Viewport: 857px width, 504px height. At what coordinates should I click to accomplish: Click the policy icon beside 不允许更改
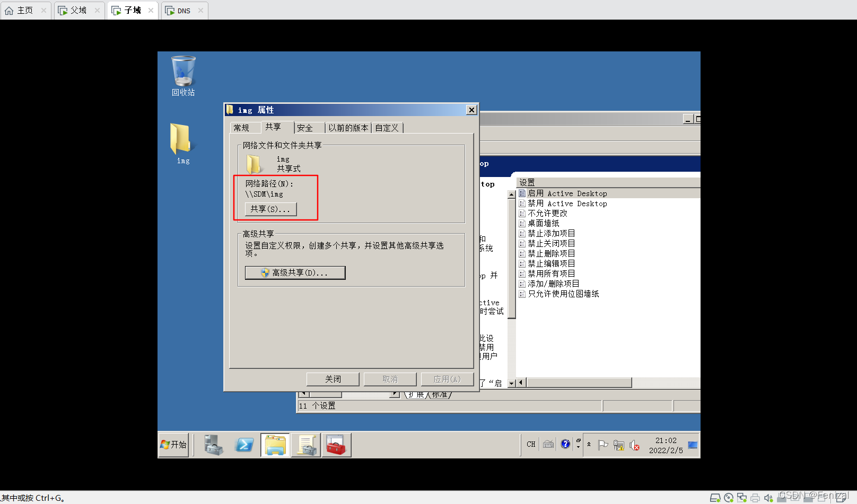(x=522, y=214)
